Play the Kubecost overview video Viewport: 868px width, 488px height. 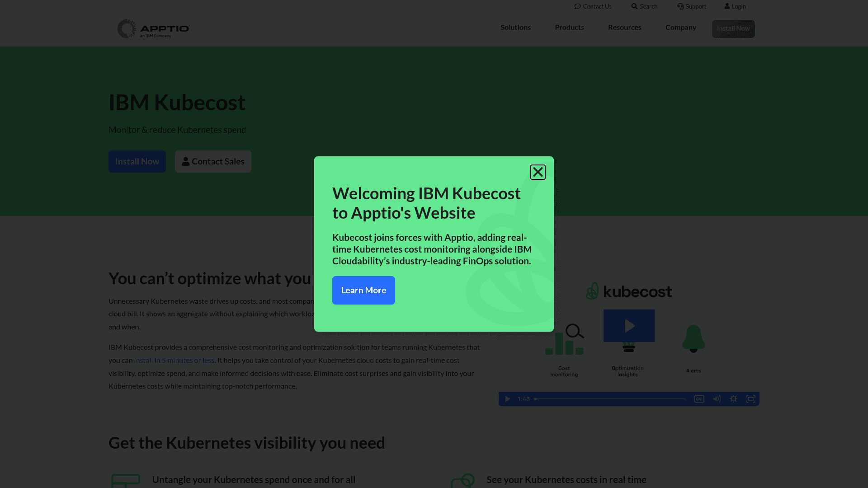click(507, 399)
